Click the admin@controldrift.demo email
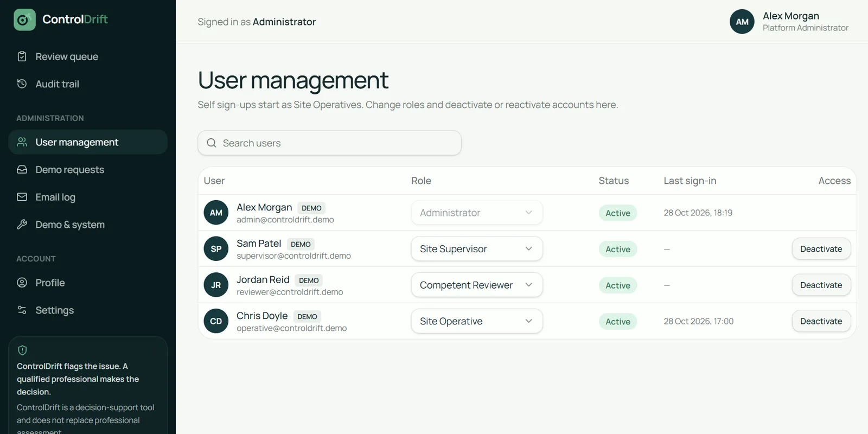 click(285, 220)
